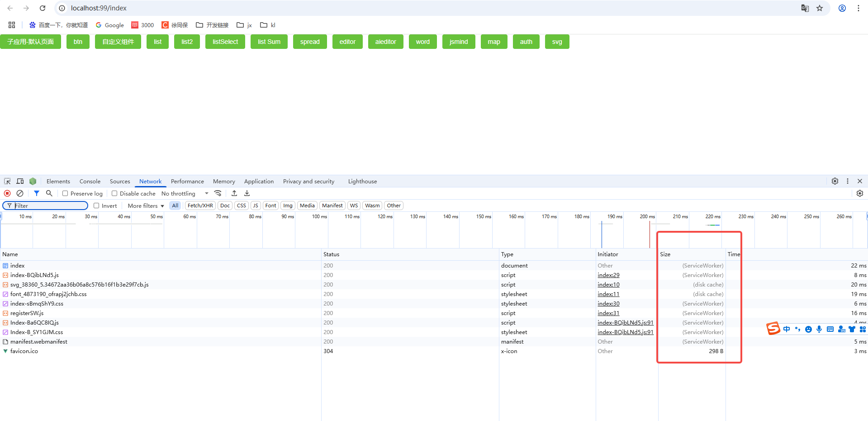The width and height of the screenshot is (868, 421).
Task: Open the index:29 initiator link
Action: (x=608, y=275)
